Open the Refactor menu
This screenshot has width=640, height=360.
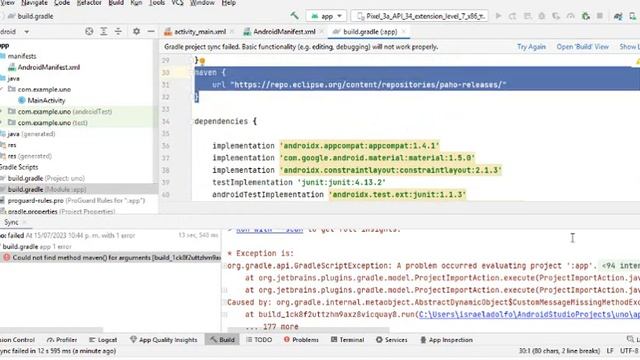89,3
